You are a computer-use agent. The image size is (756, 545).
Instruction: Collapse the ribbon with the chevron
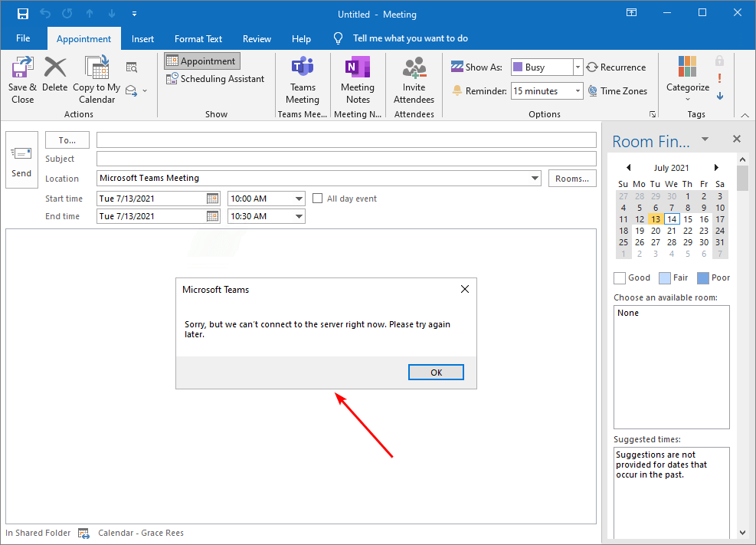pyautogui.click(x=745, y=115)
